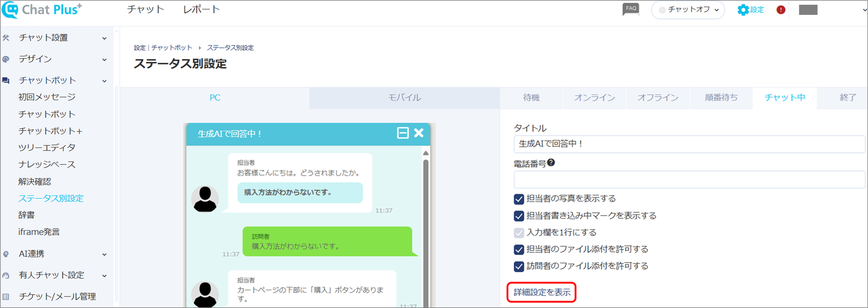Click the chat preview scrollbar thumb
The height and width of the screenshot is (308, 868).
(426, 233)
